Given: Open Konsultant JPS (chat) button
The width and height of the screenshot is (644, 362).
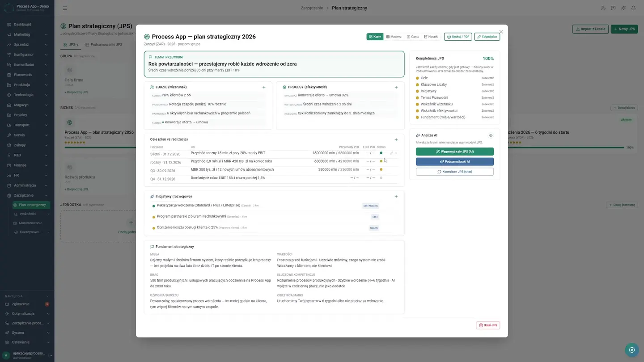Looking at the screenshot, I should (x=455, y=172).
